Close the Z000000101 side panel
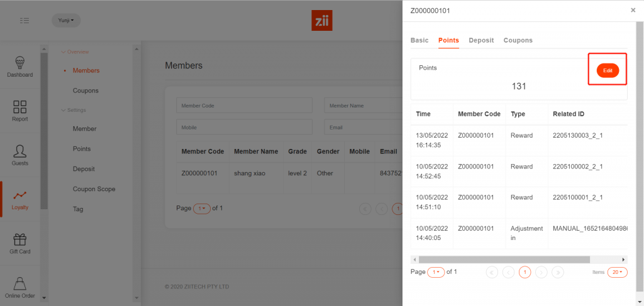This screenshot has width=644, height=306. point(633,10)
